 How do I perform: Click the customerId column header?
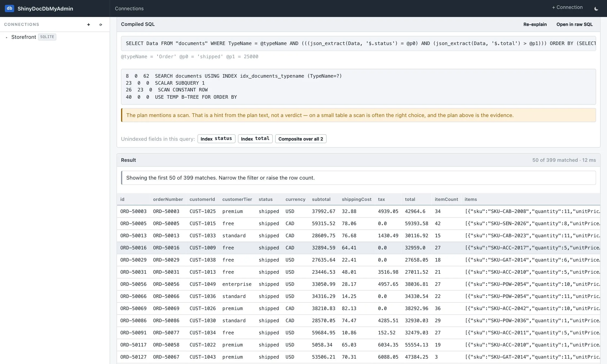click(202, 199)
